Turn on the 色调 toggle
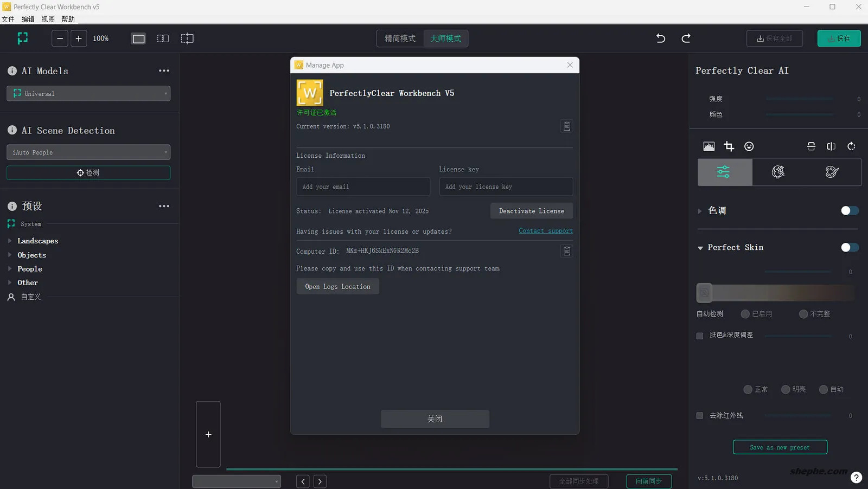The image size is (868, 489). [848, 211]
